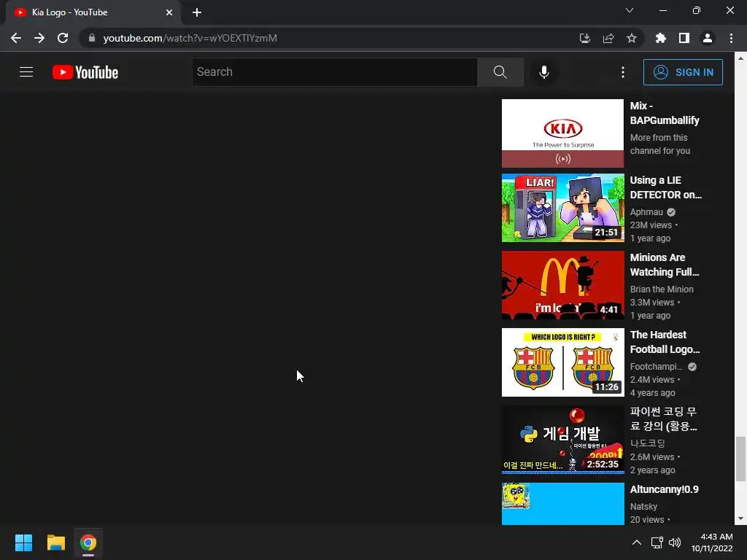This screenshot has width=747, height=560.
Task: Click the install app icon in address bar
Action: tap(584, 38)
